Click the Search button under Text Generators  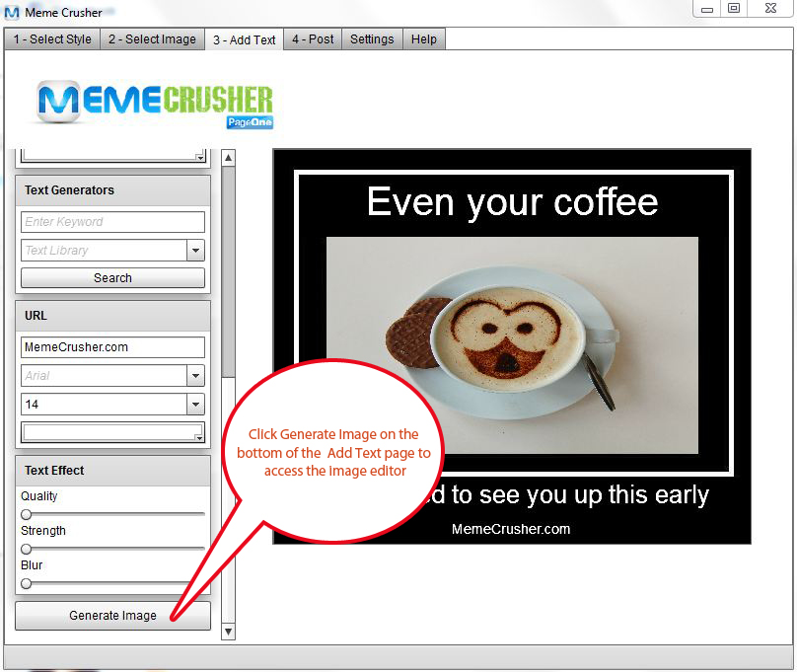click(x=111, y=277)
